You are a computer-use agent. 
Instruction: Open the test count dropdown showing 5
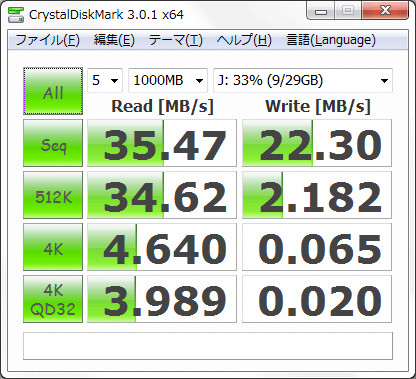105,80
